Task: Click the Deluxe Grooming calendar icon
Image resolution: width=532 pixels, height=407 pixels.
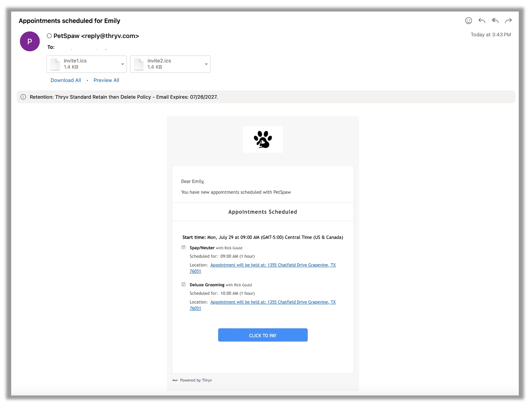Action: (184, 285)
